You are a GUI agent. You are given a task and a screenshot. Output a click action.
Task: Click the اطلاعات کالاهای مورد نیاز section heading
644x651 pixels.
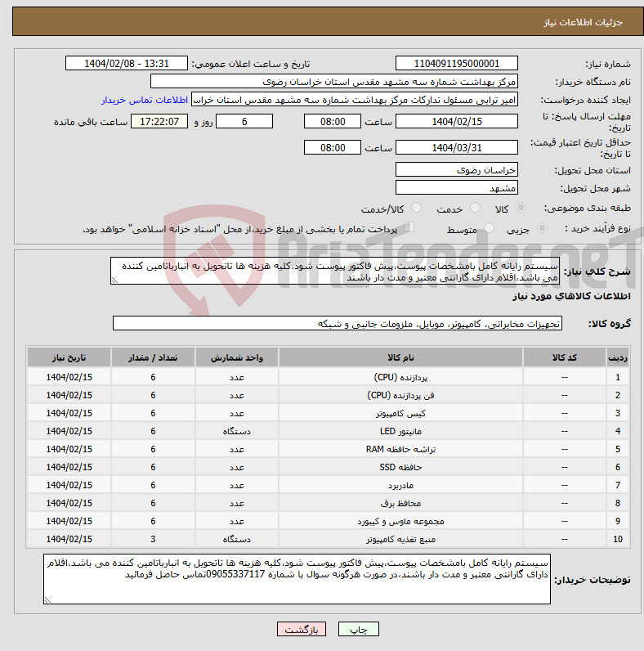(x=571, y=296)
